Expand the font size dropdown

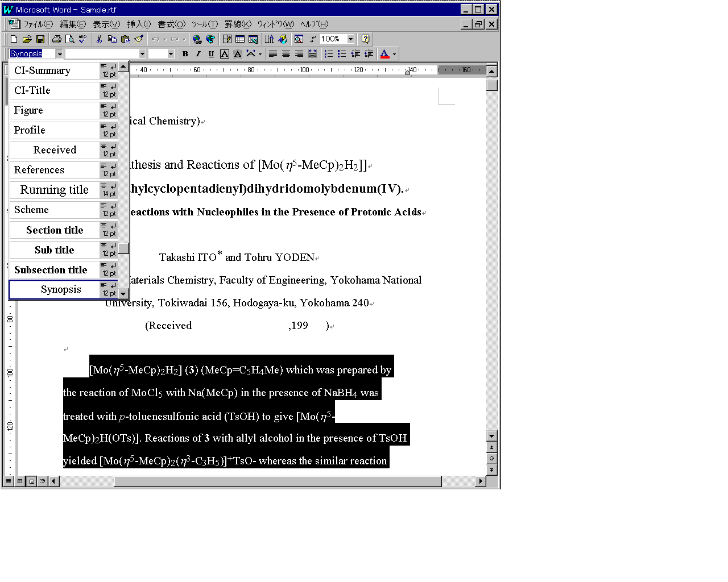(x=170, y=54)
